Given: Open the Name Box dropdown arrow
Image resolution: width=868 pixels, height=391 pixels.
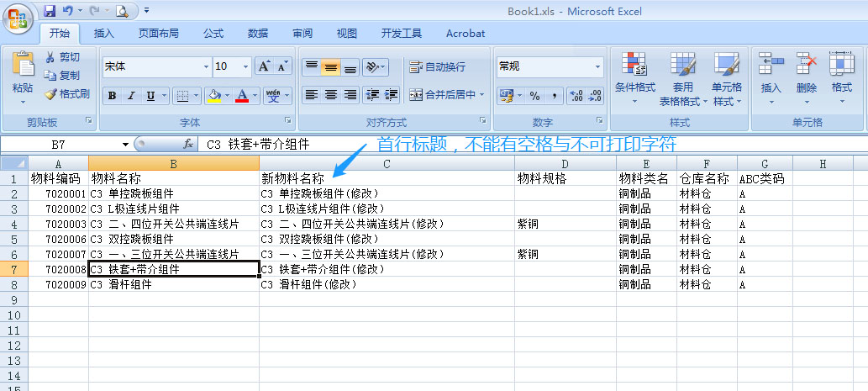Looking at the screenshot, I should tap(126, 145).
